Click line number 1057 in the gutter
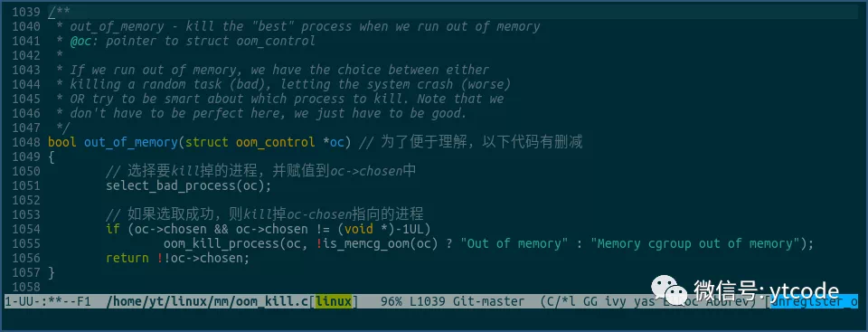868x332 pixels. point(25,272)
